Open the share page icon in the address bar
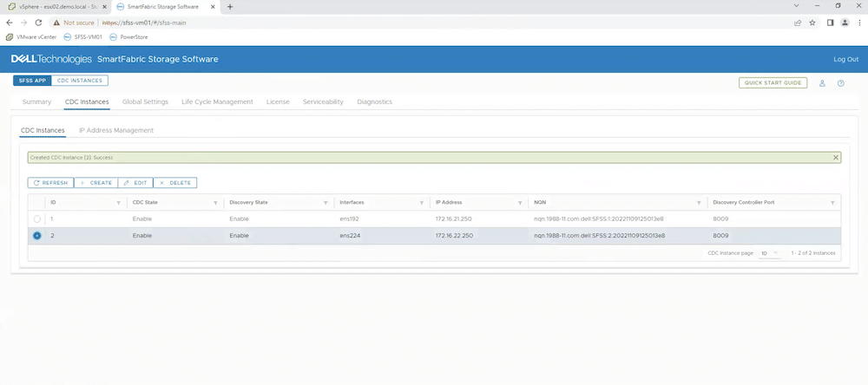Viewport: 868px width, 385px height. tap(798, 23)
